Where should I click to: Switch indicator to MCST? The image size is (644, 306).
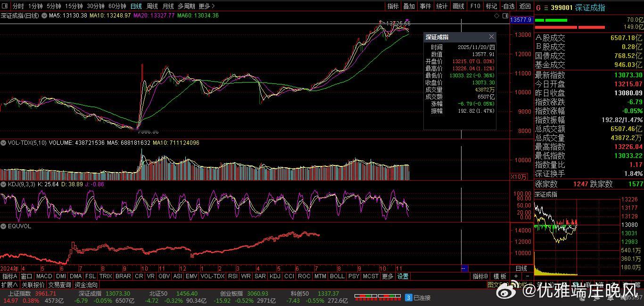pyautogui.click(x=371, y=276)
